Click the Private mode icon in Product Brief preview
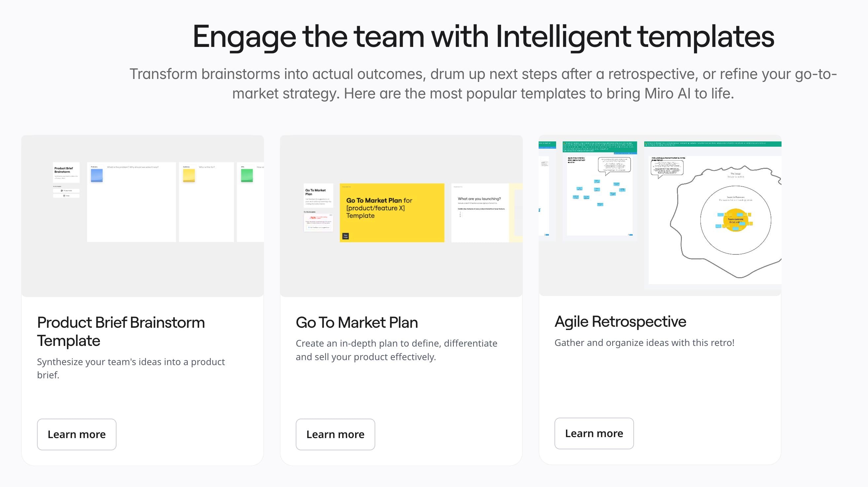The width and height of the screenshot is (868, 487). [x=62, y=191]
